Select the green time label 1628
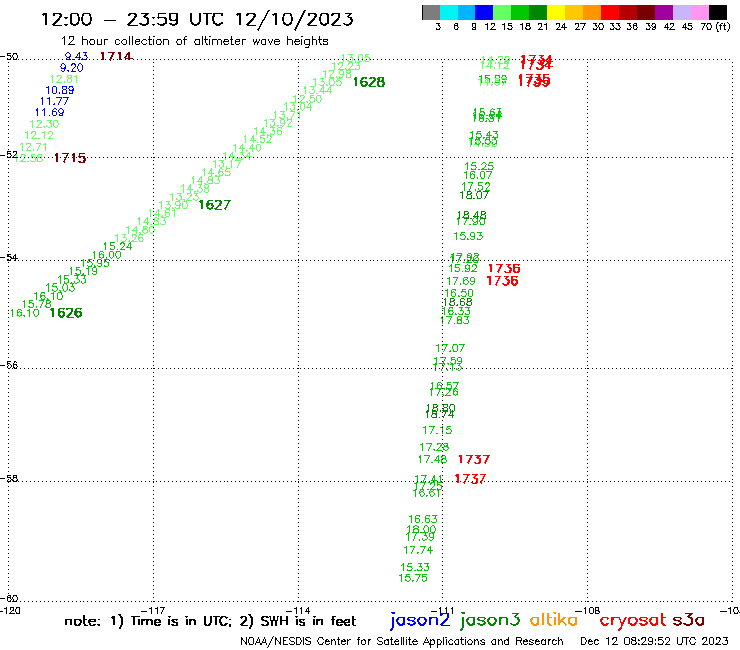Image resolution: width=740 pixels, height=650 pixels. tap(369, 82)
